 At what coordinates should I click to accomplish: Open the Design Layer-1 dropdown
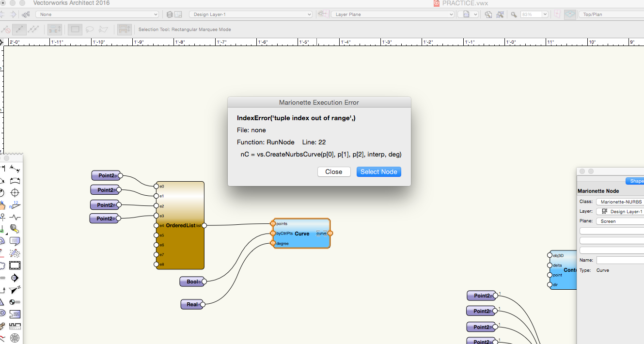251,14
